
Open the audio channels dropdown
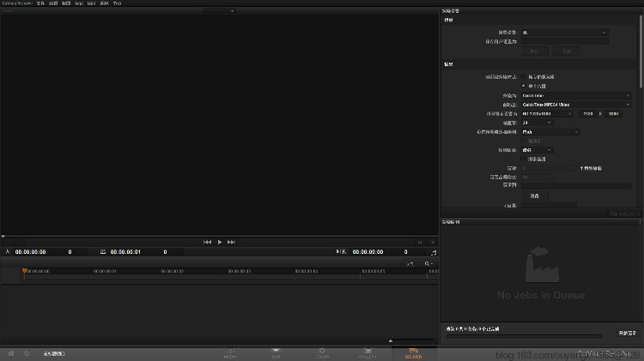click(549, 168)
